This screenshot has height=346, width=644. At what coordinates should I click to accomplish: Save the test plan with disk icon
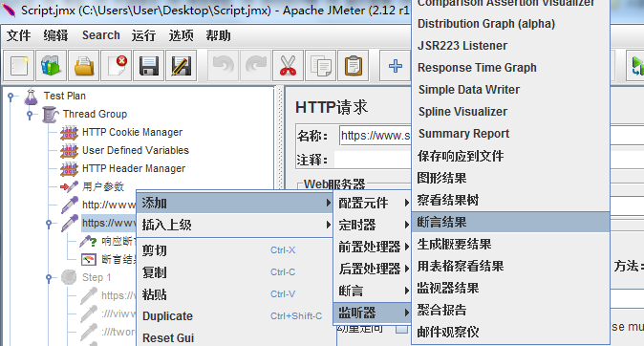[149, 66]
